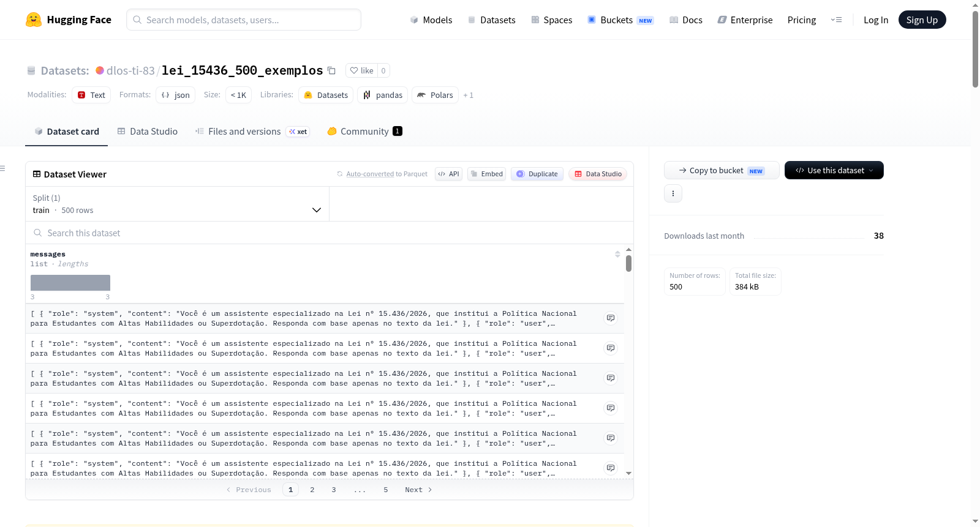Click Next page in pagination

(418, 490)
